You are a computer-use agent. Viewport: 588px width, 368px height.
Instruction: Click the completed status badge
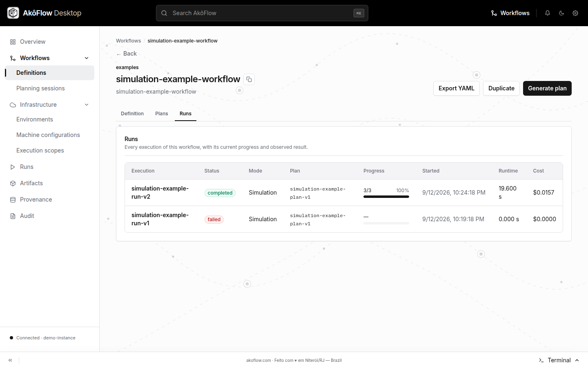[x=220, y=193]
